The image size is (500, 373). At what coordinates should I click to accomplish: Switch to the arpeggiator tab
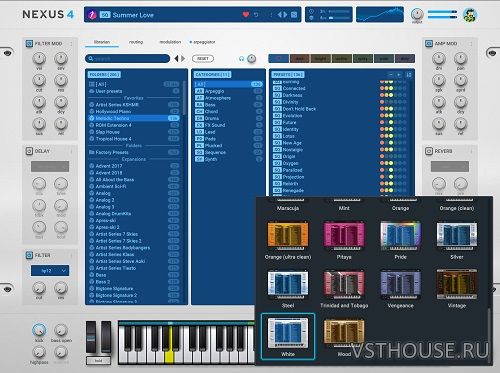[204, 42]
